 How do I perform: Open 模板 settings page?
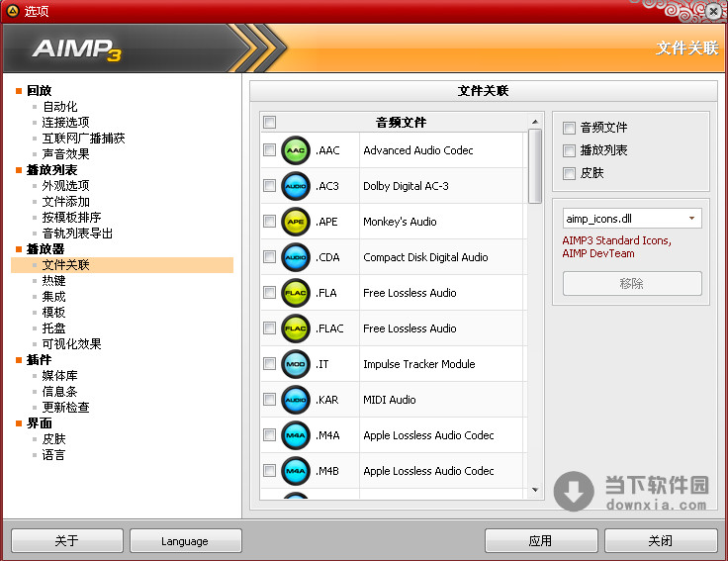[x=53, y=312]
